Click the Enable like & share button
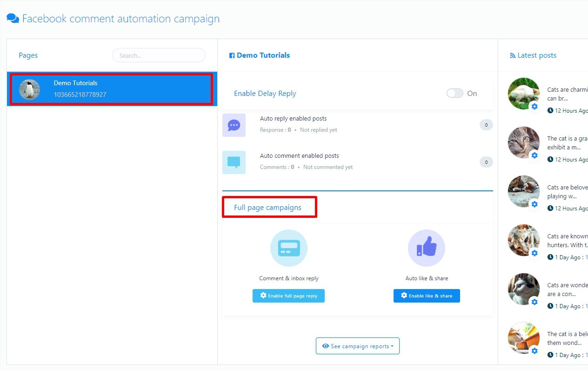Screen dimensions: 588x371 pyautogui.click(x=427, y=296)
